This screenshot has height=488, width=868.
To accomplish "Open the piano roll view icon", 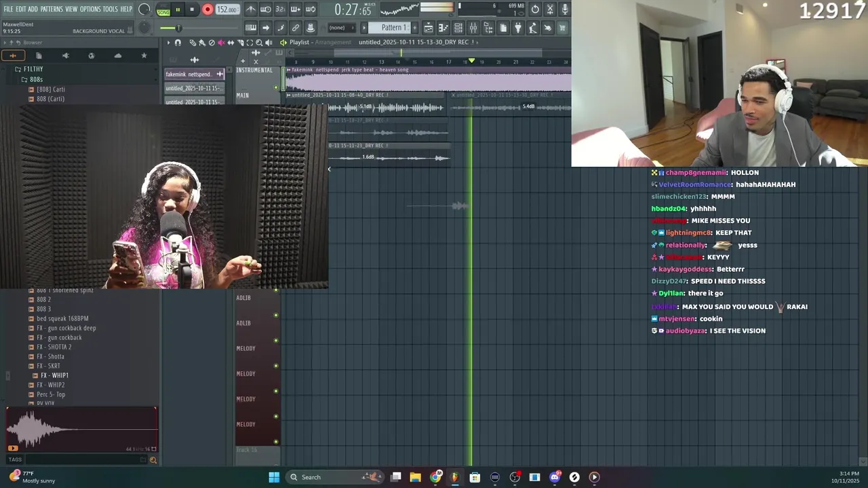I will [x=443, y=28].
